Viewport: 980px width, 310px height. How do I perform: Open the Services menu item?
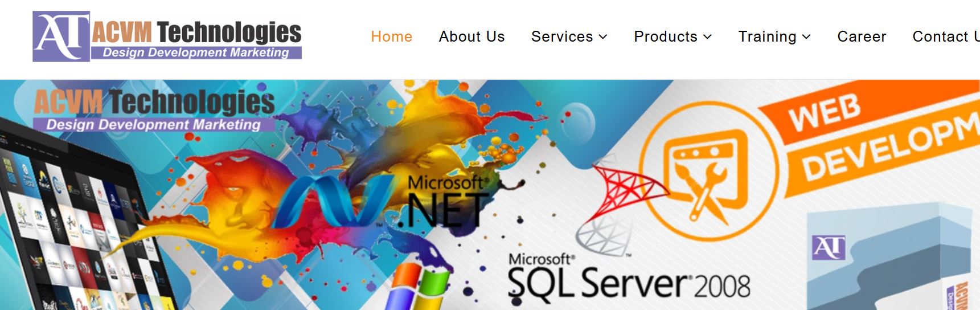(x=562, y=36)
